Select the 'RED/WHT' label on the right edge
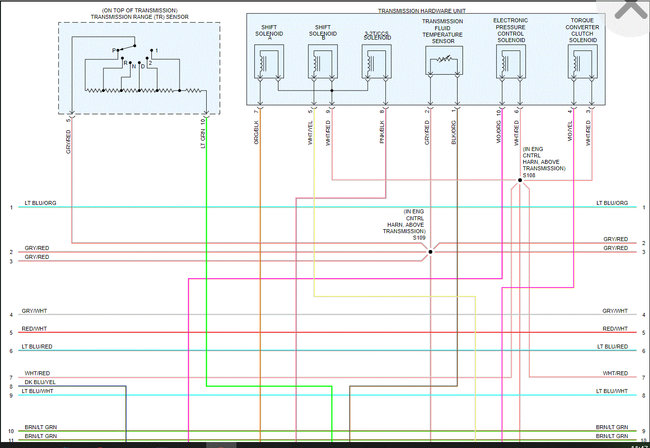The image size is (650, 448). click(615, 329)
